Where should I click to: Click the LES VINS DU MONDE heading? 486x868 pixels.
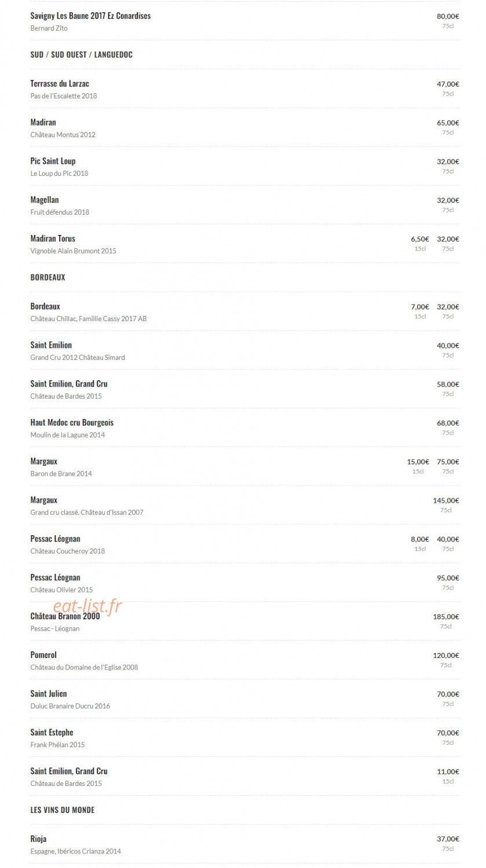tap(62, 810)
